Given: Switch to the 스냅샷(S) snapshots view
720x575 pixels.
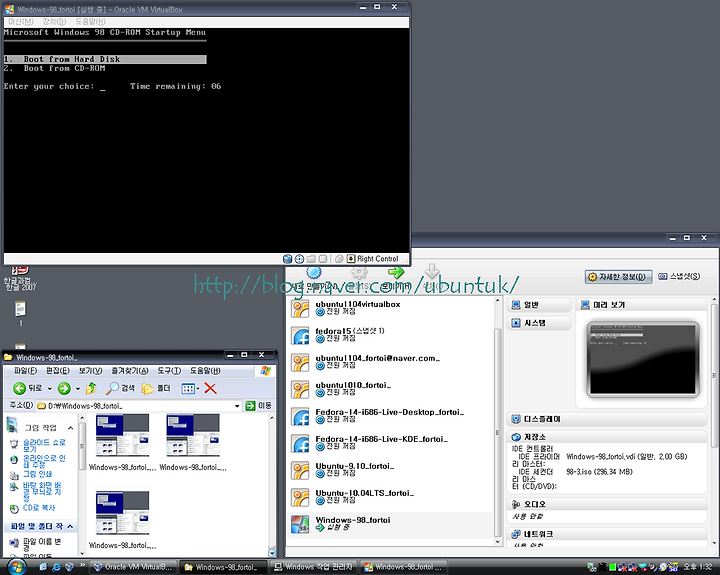Looking at the screenshot, I should pyautogui.click(x=679, y=276).
